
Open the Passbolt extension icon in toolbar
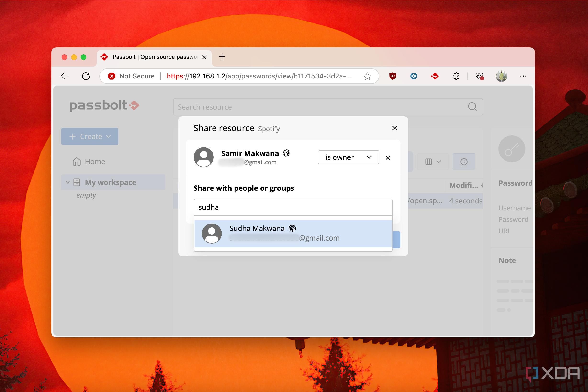[x=435, y=76]
